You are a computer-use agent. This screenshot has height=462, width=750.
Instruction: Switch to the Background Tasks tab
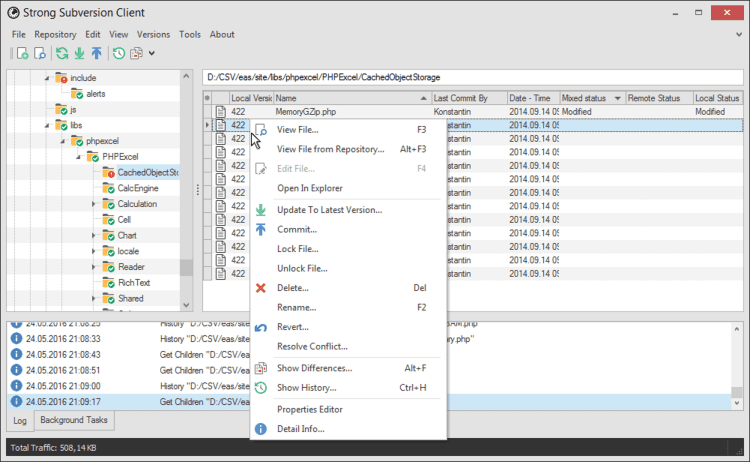[x=75, y=421]
